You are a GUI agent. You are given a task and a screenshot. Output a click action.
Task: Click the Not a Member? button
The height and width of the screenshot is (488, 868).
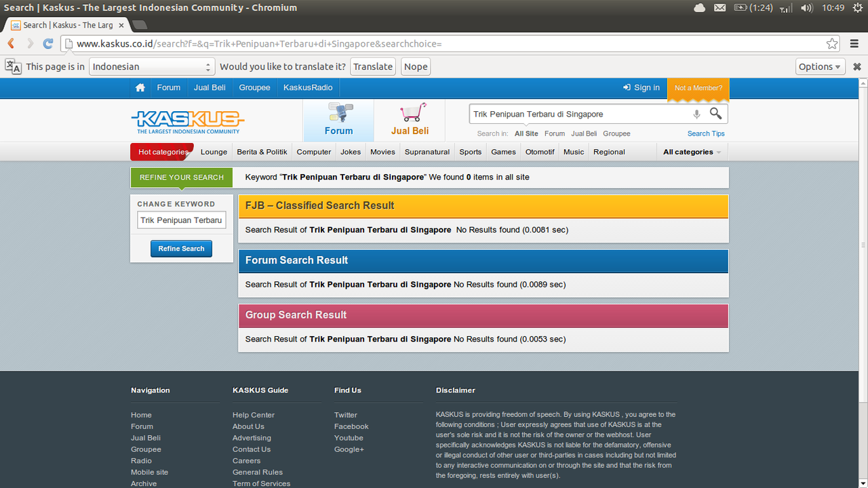tap(698, 88)
